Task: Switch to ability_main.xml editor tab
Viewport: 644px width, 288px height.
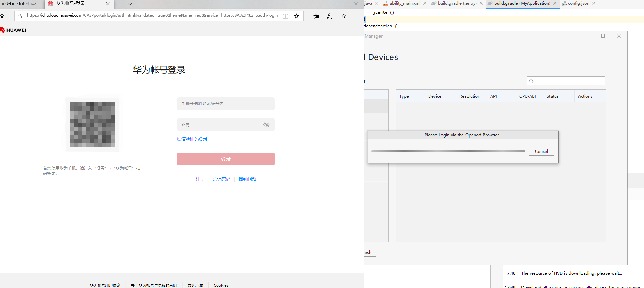Action: pyautogui.click(x=405, y=3)
